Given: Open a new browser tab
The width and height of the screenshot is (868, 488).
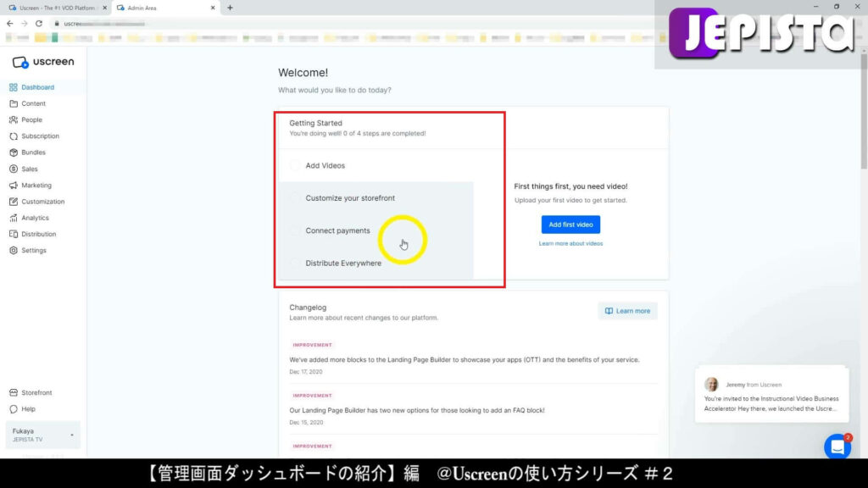Looking at the screenshot, I should tap(230, 8).
